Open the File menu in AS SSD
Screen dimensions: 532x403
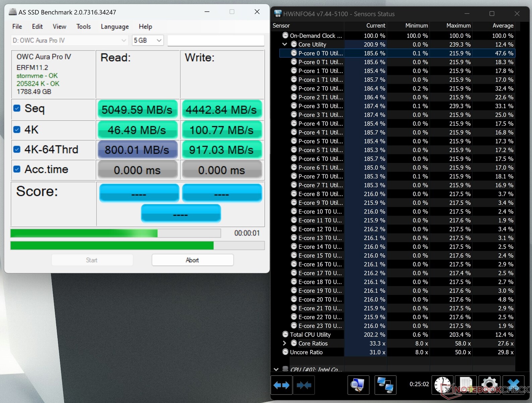(17, 27)
